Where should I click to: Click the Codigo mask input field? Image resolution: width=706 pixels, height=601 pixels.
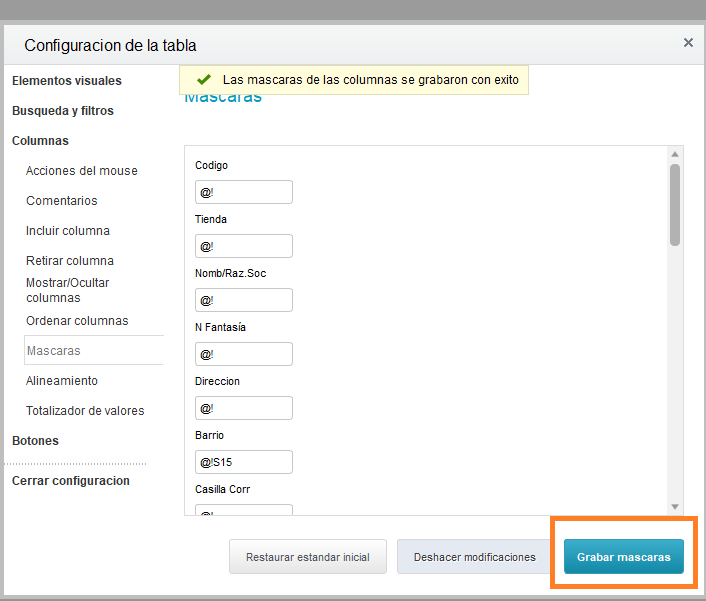point(244,192)
